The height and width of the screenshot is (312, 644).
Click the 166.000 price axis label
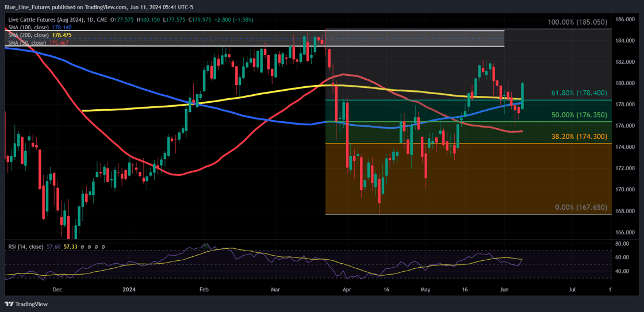(626, 232)
